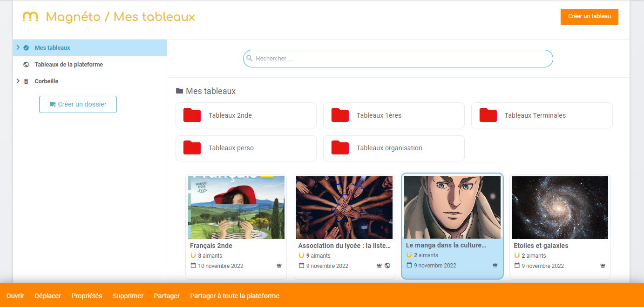Click the magnet icon on Etoiles et galaxies card
The width and height of the screenshot is (644, 307).
517,255
